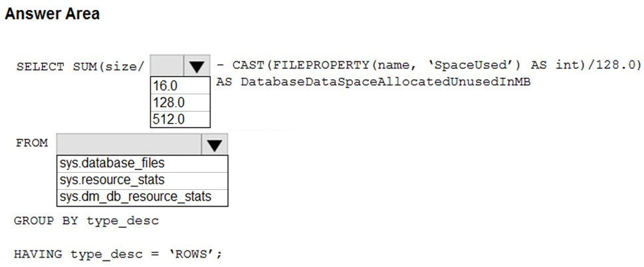Click the HAVING type_desc = 'ROWS' line

point(118,254)
